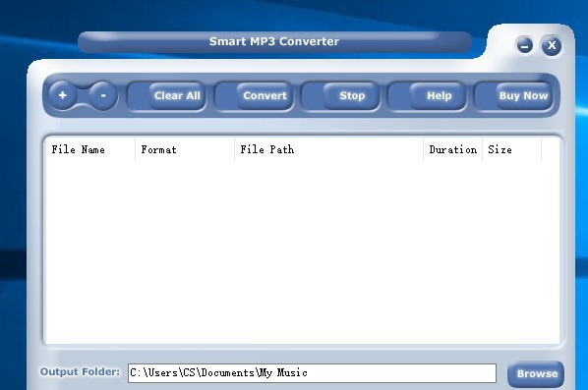Focus the Output Folder path field
Screen dimensions: 588x390
tap(312, 373)
